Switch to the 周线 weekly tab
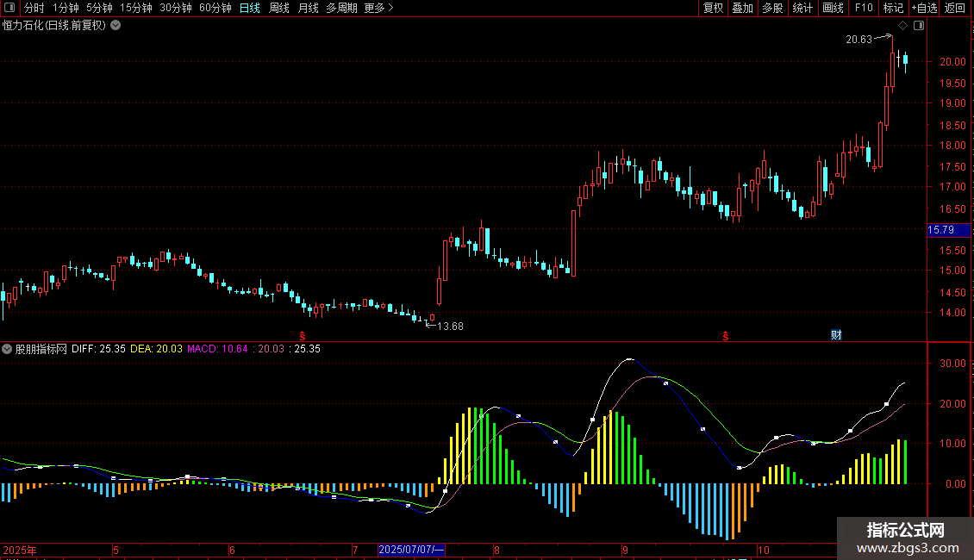 (279, 8)
